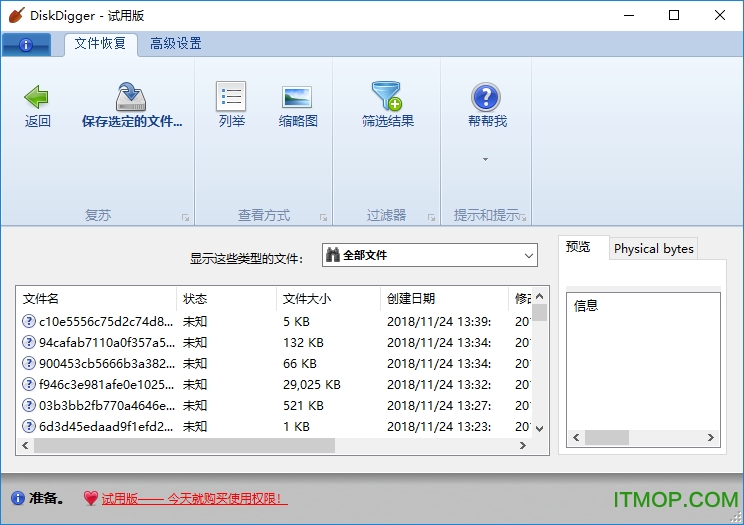Expand arrow below 帮帮我 button
This screenshot has height=525, width=744.
click(485, 159)
